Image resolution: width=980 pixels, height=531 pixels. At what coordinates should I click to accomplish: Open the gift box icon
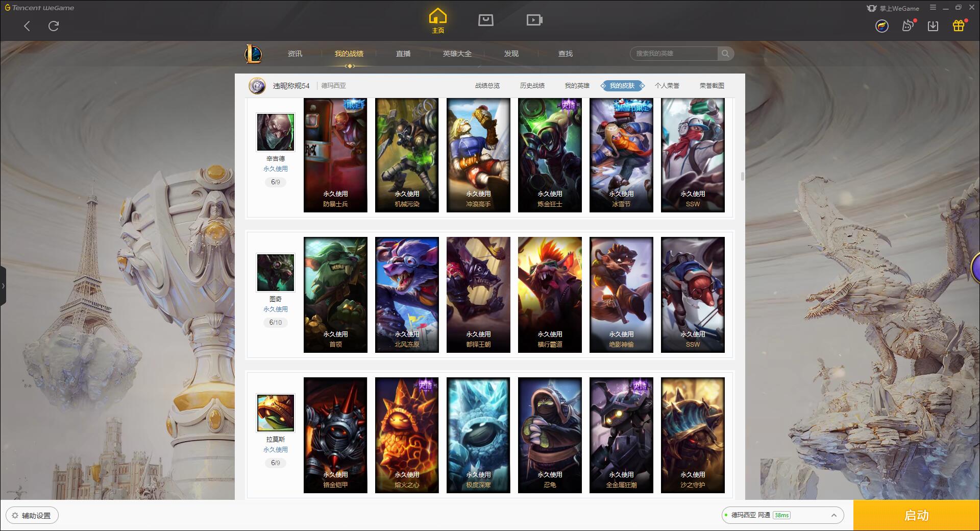pos(959,26)
